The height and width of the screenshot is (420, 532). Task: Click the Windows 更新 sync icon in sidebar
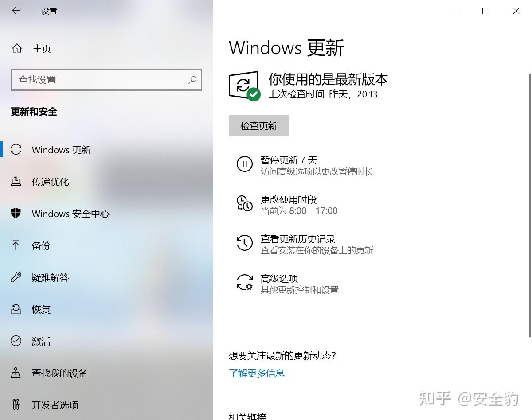pos(16,150)
